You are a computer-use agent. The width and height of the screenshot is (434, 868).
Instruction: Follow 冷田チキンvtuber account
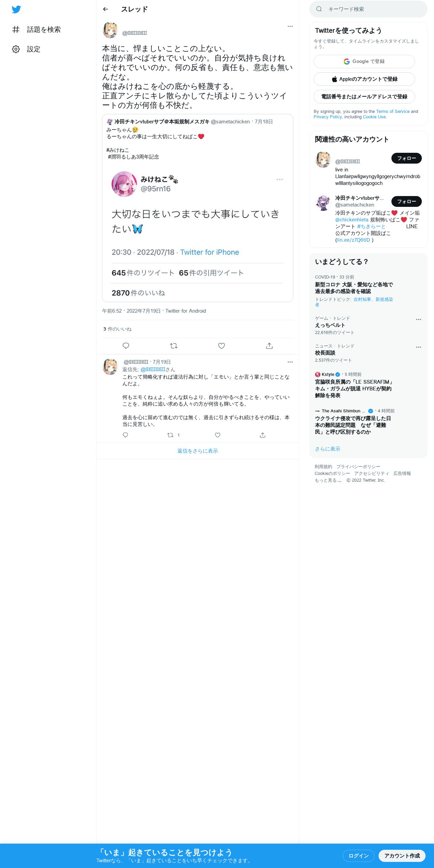coord(407,201)
